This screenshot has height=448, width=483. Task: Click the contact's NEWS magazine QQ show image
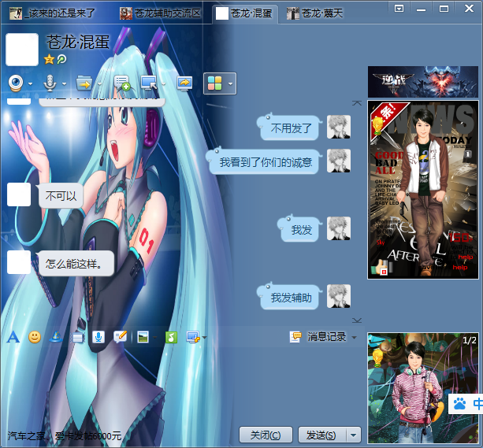pyautogui.click(x=423, y=190)
